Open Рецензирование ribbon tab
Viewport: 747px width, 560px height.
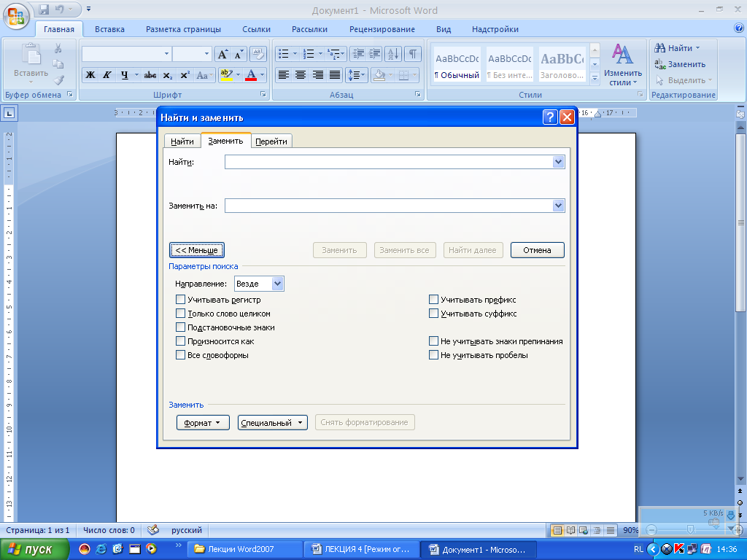(382, 29)
